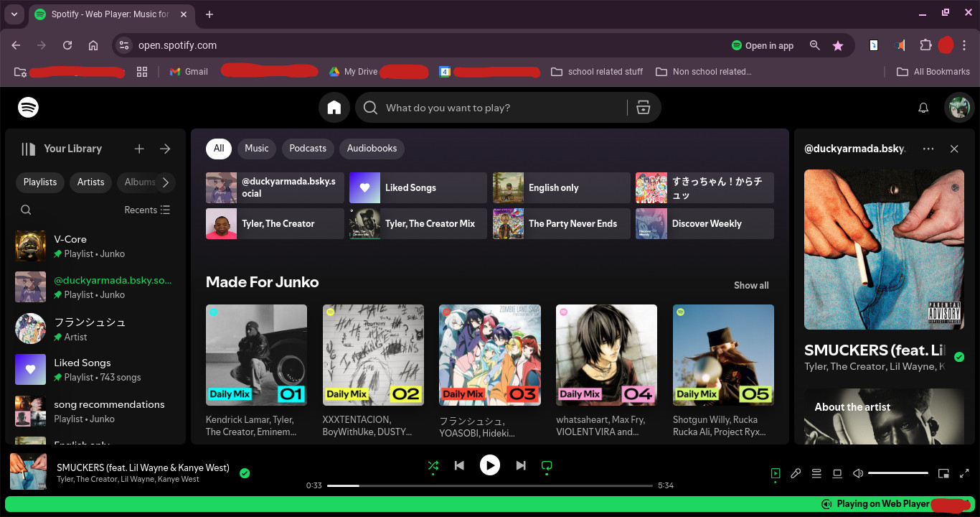Image resolution: width=980 pixels, height=517 pixels.
Task: Open the Tyler, The Creator Mix shortcut
Action: 418,223
